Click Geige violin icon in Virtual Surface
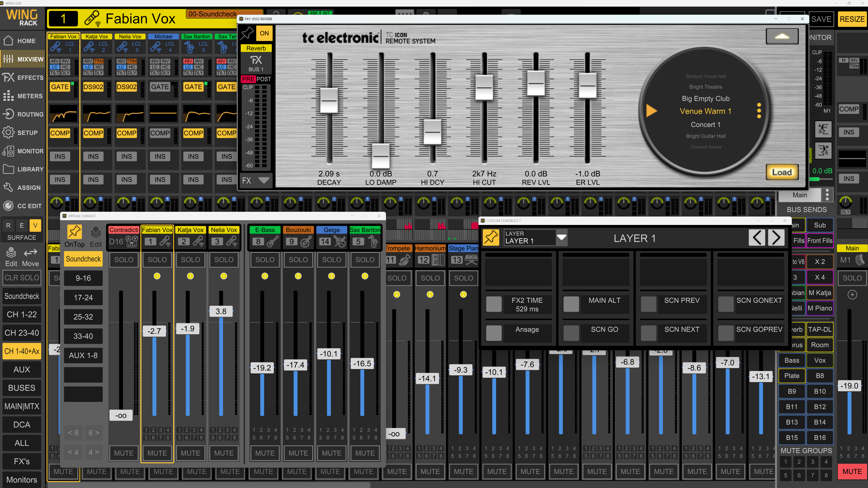Screen dimensions: 868x488 click(x=340, y=242)
